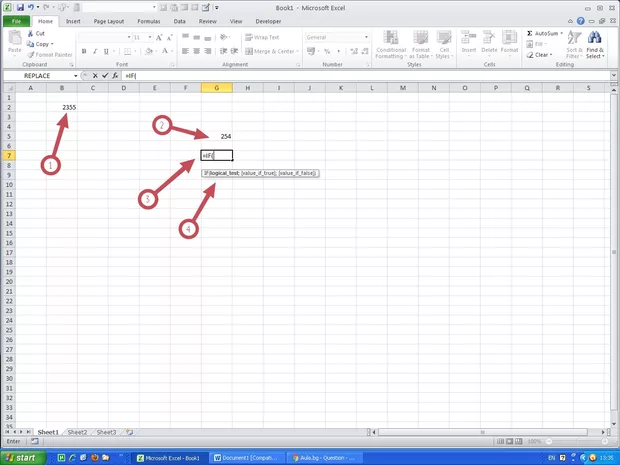
Task: Switch to the Developer tab
Action: coord(268,21)
